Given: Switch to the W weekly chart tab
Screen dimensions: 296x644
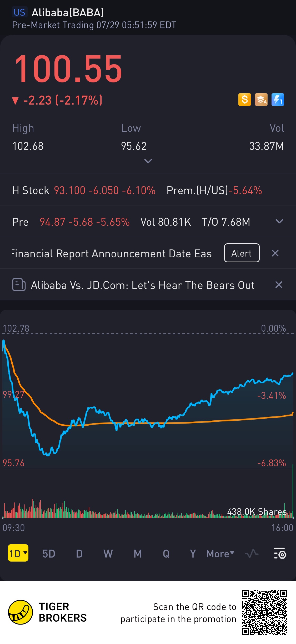Looking at the screenshot, I should [108, 554].
